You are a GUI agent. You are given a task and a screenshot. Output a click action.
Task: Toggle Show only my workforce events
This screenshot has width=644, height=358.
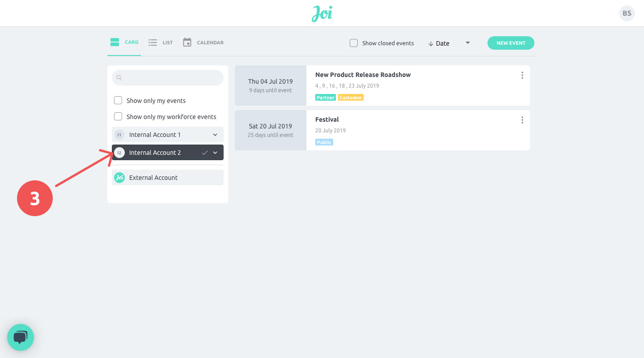[118, 116]
